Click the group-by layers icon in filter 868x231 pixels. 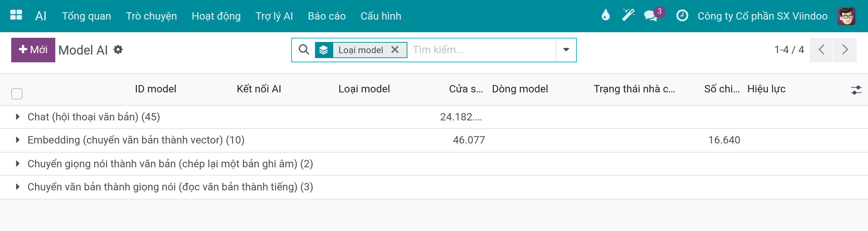324,50
